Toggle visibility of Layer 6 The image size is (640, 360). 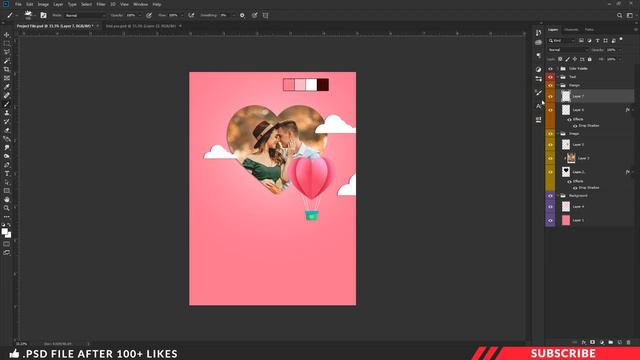click(x=550, y=110)
